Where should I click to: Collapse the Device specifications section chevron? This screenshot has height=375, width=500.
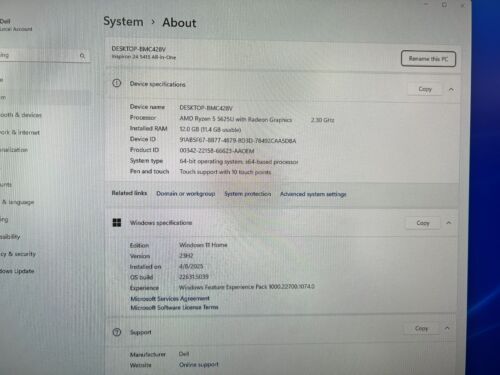click(x=451, y=89)
